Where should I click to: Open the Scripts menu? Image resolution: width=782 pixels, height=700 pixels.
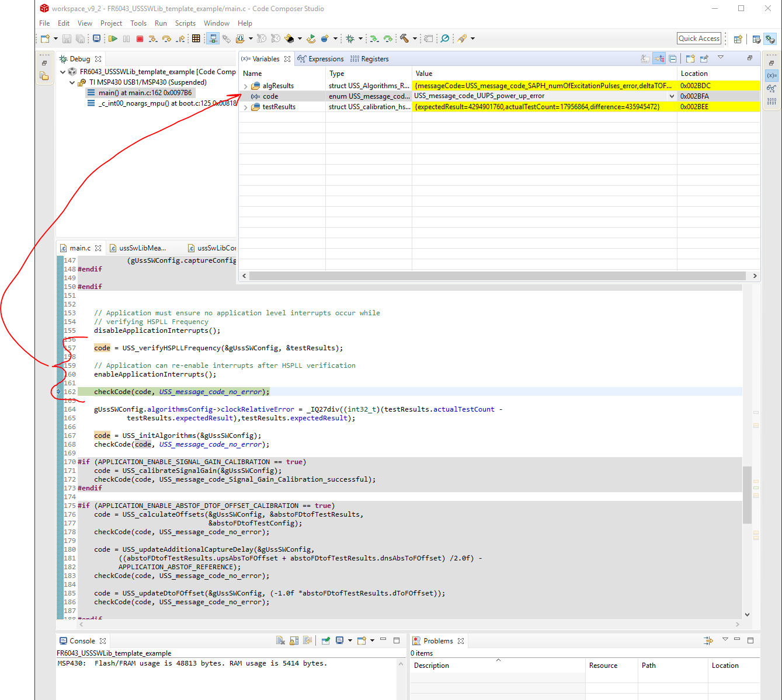point(185,23)
